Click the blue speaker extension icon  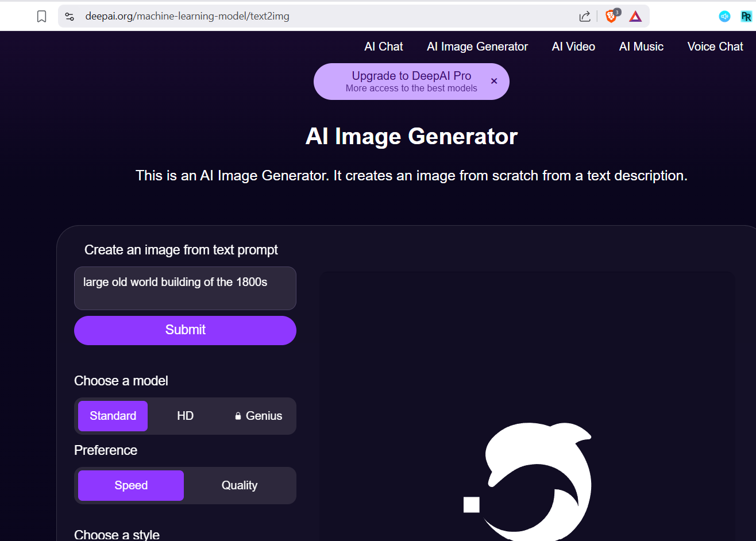[724, 17]
